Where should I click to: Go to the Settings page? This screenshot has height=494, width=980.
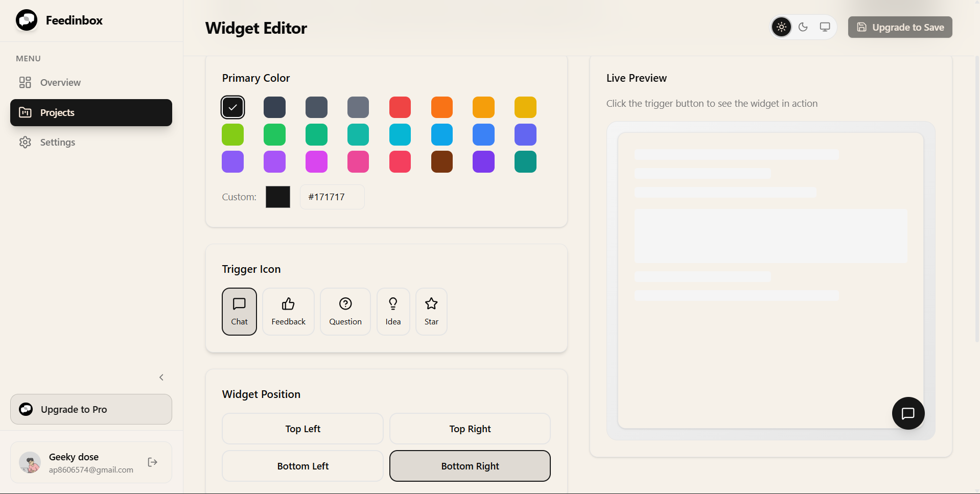point(58,142)
